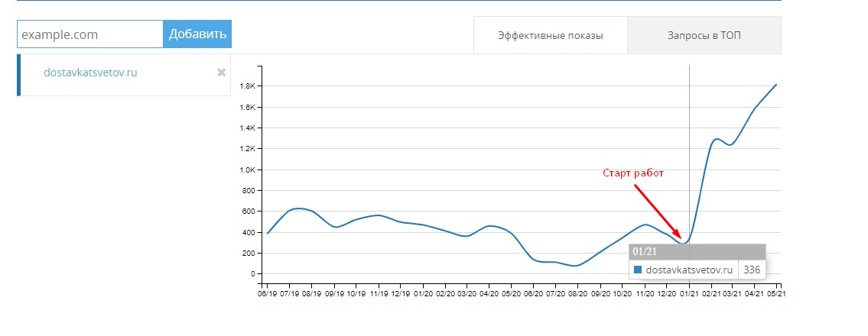Click the red Старт работ annotation

click(632, 173)
